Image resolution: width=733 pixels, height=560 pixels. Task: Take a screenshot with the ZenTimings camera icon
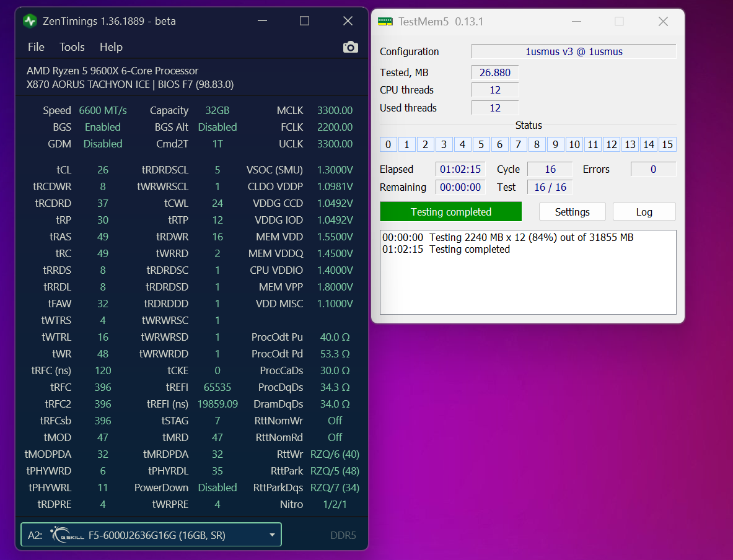(351, 46)
